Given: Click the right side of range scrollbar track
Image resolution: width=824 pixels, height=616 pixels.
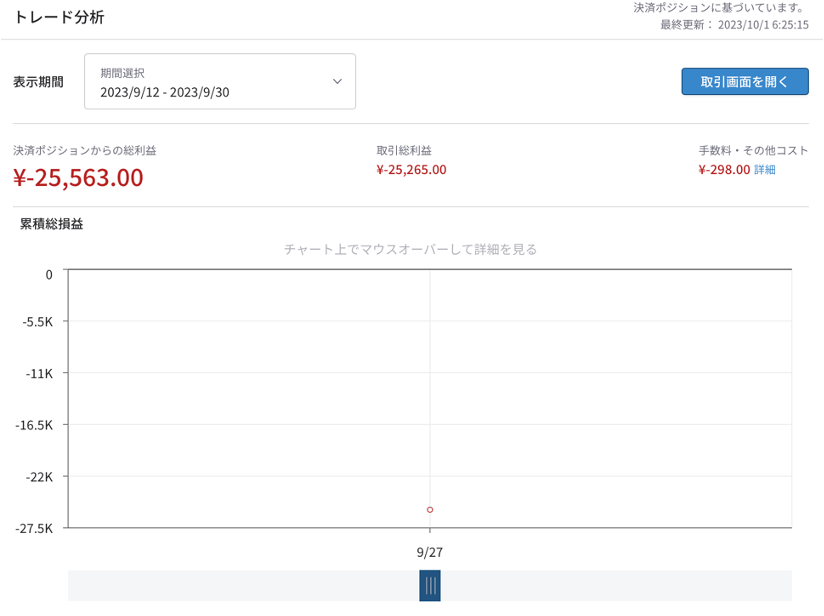Looking at the screenshot, I should pyautogui.click(x=616, y=586).
